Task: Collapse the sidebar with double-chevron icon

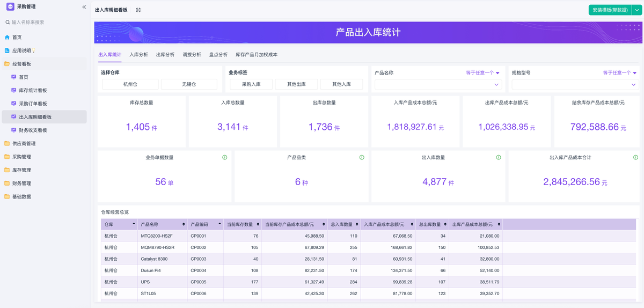Action: 84,7
